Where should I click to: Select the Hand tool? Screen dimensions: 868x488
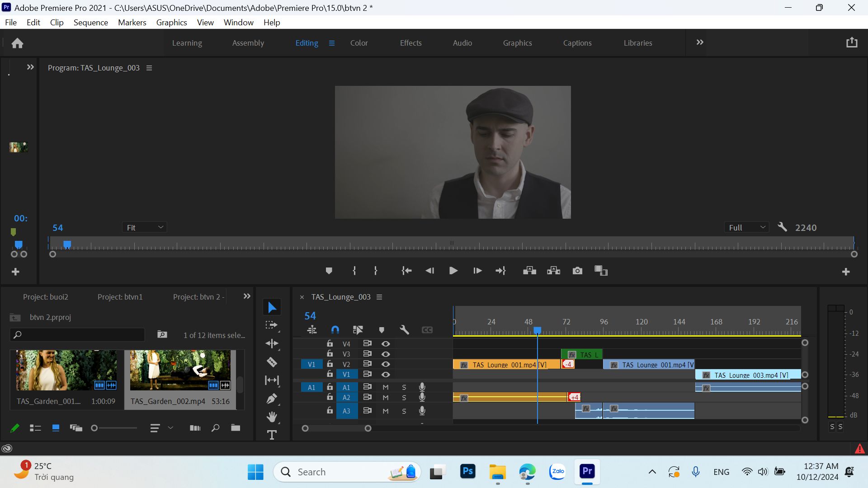272,417
